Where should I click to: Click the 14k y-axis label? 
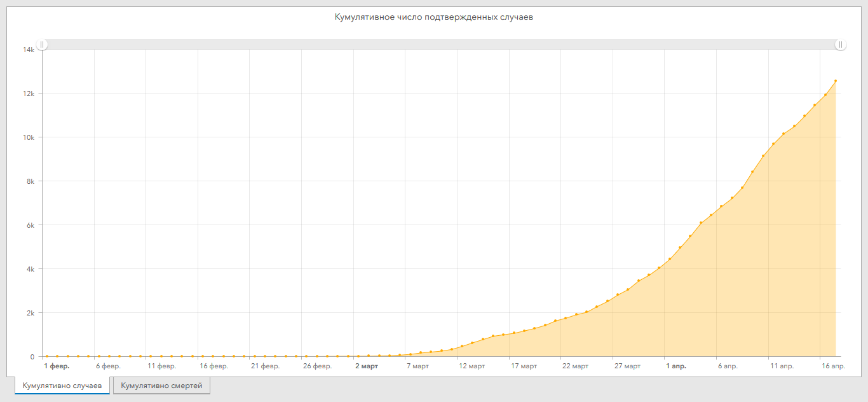28,49
